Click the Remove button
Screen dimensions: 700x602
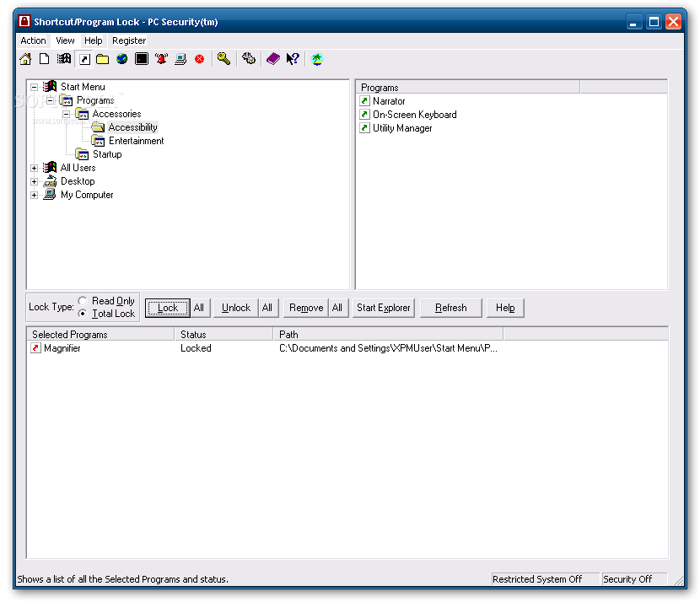[x=306, y=308]
